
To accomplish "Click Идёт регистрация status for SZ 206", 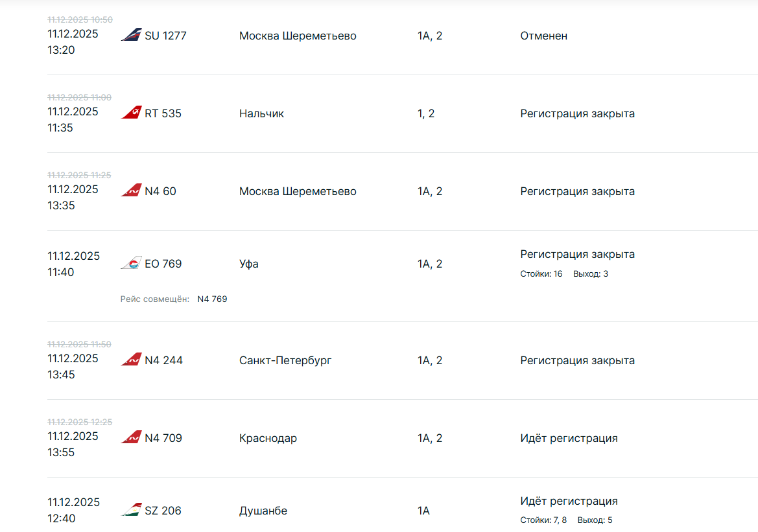I will click(x=569, y=501).
